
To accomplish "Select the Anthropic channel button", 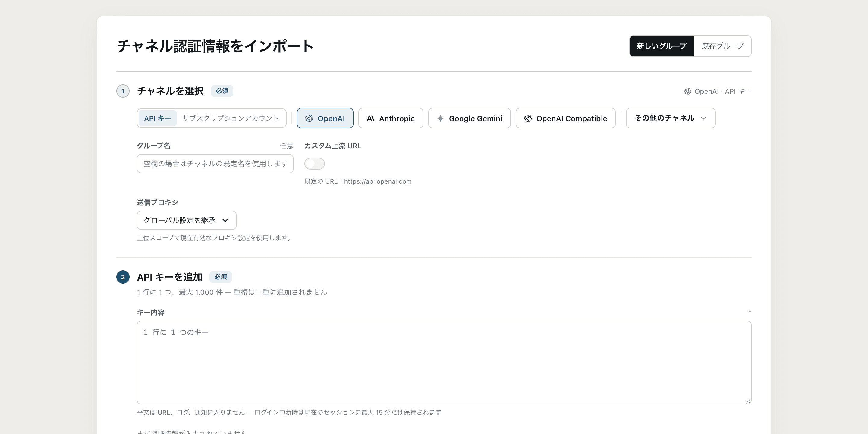I will point(391,118).
